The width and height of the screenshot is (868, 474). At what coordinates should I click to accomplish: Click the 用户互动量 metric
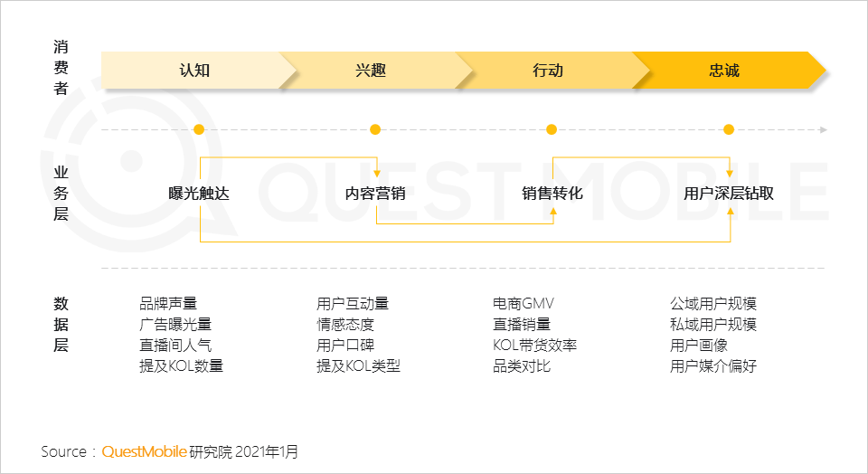click(x=353, y=303)
